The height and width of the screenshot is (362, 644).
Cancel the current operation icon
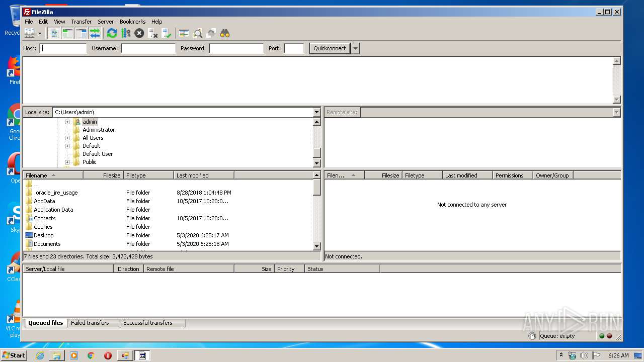pyautogui.click(x=139, y=33)
